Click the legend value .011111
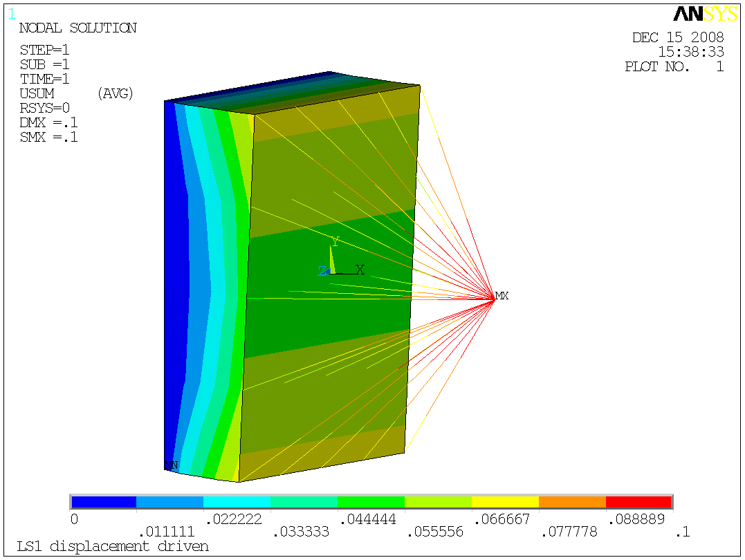The width and height of the screenshot is (745, 560). pyautogui.click(x=167, y=532)
